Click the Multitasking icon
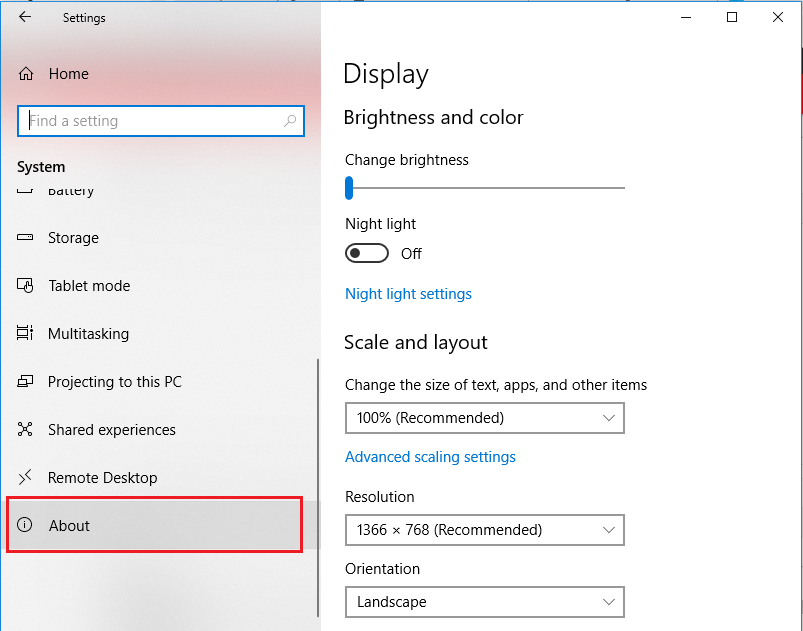Image resolution: width=803 pixels, height=631 pixels. pyautogui.click(x=26, y=334)
